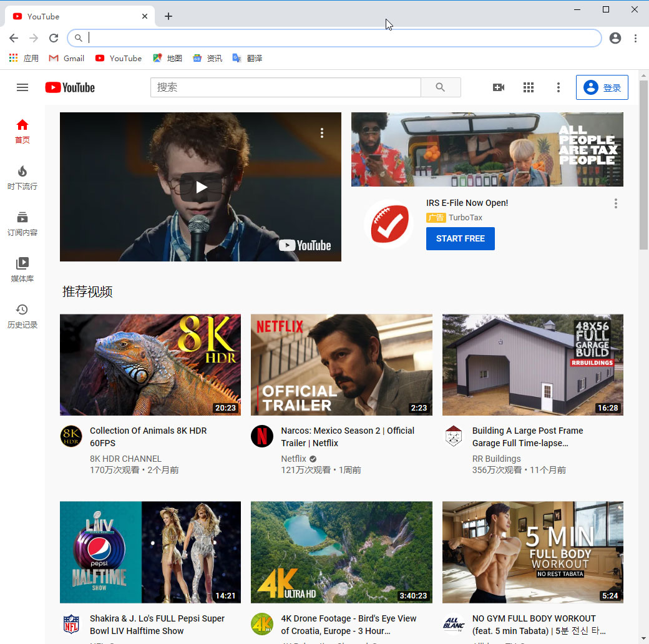Select the YouTube browser tab
Viewport: 649px width, 644px height.
[x=79, y=17]
